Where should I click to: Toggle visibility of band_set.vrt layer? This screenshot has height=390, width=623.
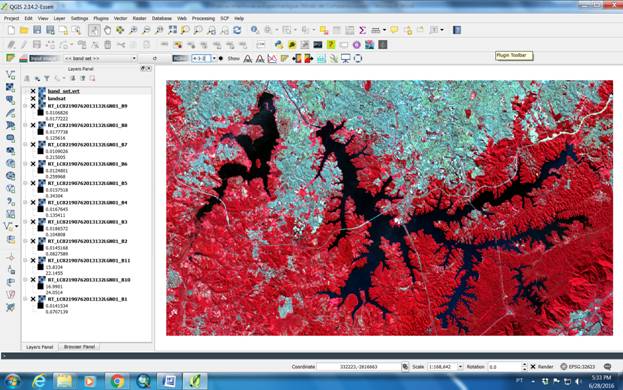(33, 91)
